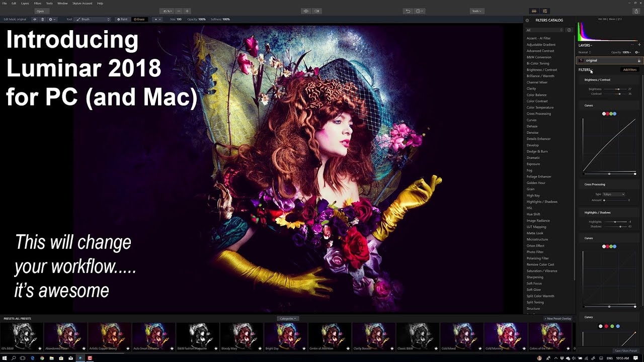Favorite the Classic B&W preset star

point(436,348)
